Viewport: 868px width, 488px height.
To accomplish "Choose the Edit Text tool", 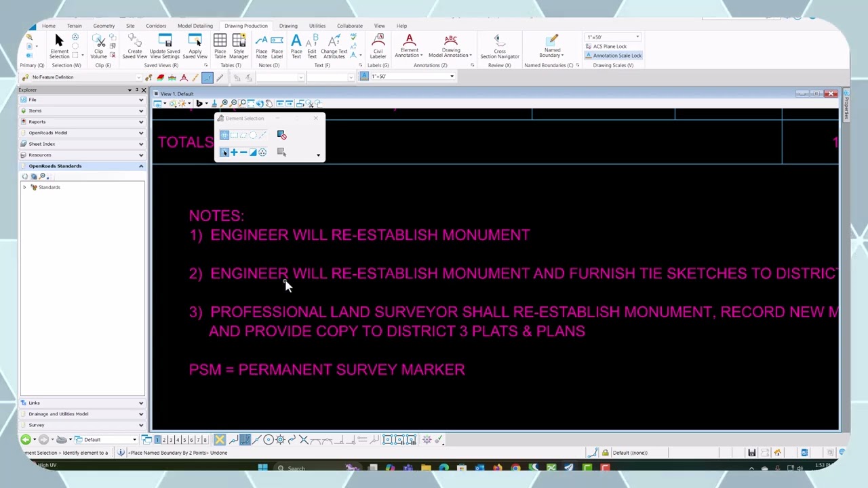I will click(312, 46).
